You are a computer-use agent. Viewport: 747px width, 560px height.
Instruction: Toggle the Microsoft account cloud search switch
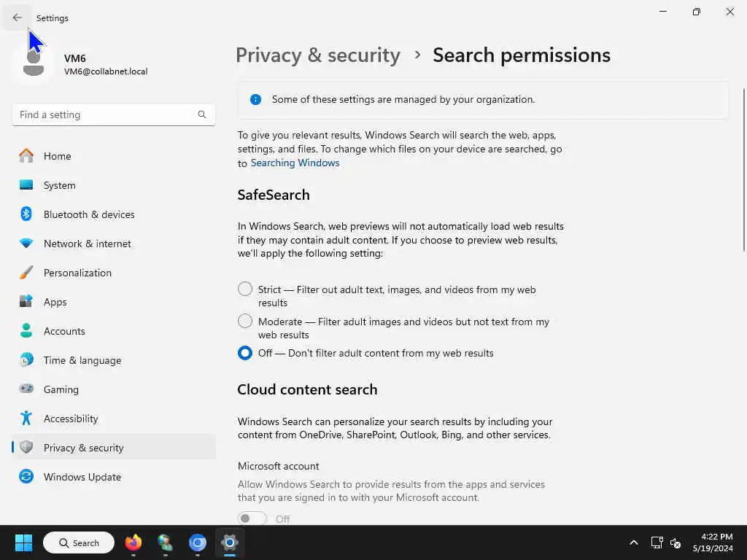(x=252, y=518)
